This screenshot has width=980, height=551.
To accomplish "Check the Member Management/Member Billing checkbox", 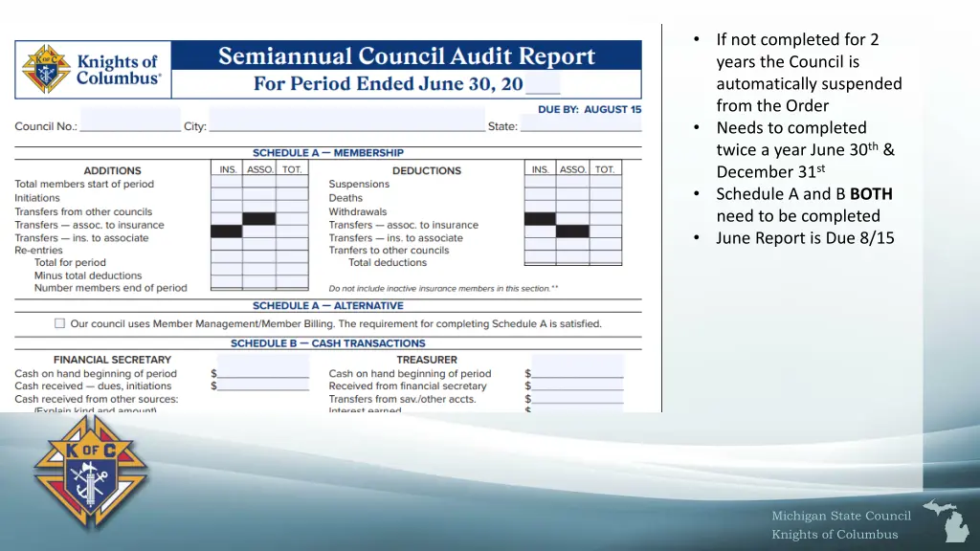I will tap(59, 323).
